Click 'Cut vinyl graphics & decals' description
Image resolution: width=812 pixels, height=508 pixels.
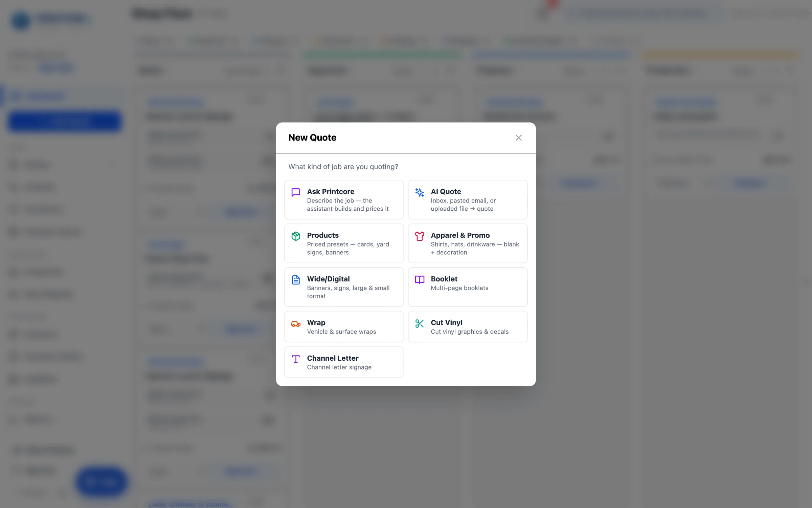[470, 332]
